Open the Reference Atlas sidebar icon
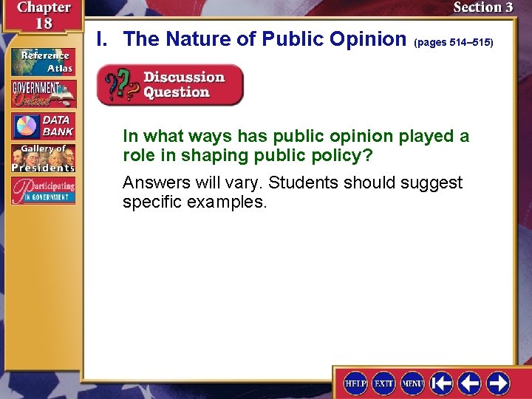The height and width of the screenshot is (399, 532). [x=43, y=62]
